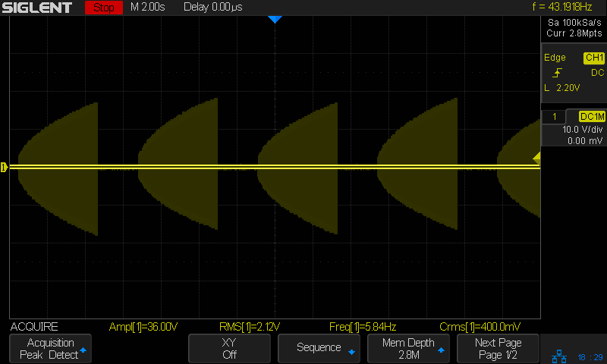Click the blue down arrow on Sequence button

(x=351, y=352)
